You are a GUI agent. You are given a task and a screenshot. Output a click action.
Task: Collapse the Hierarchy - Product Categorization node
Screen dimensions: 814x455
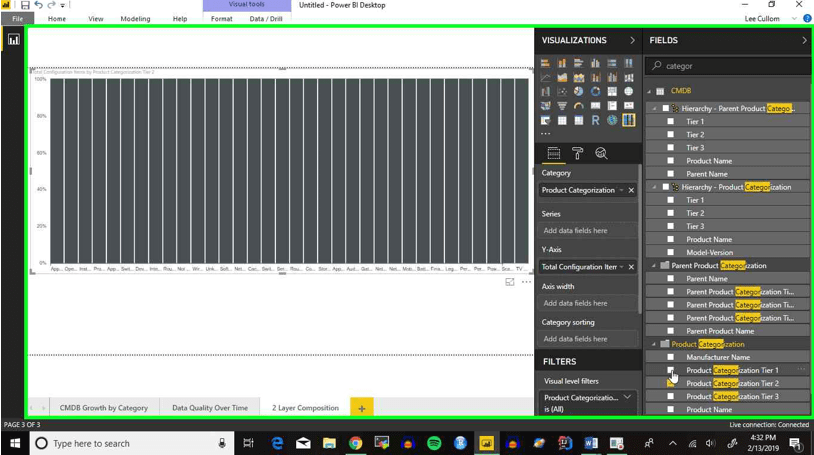654,187
